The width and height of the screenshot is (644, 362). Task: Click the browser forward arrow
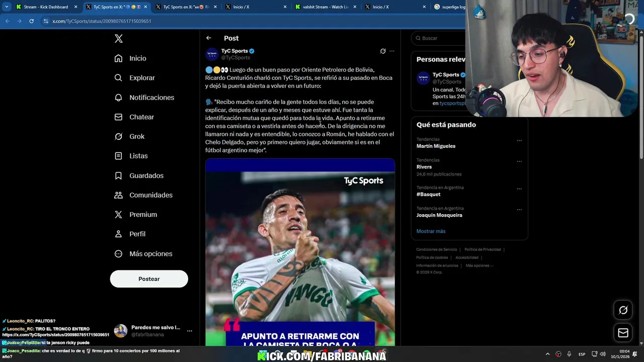pos(19,21)
